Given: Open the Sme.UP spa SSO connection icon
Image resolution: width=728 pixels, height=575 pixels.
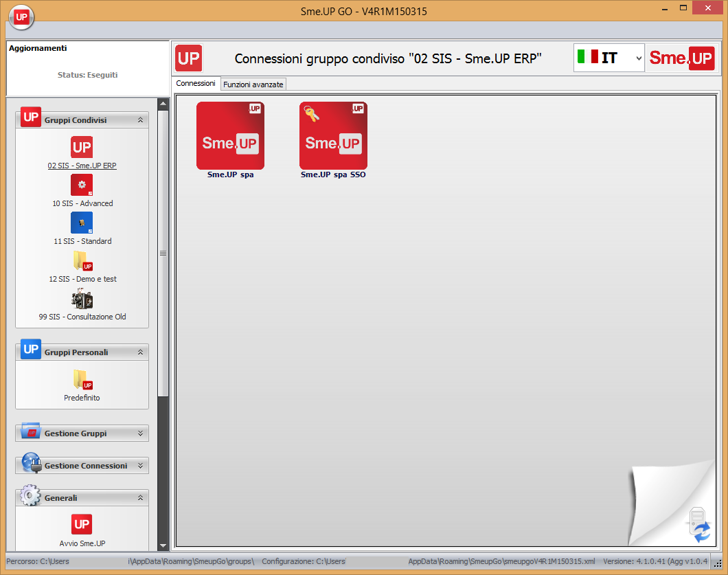Looking at the screenshot, I should 333,135.
